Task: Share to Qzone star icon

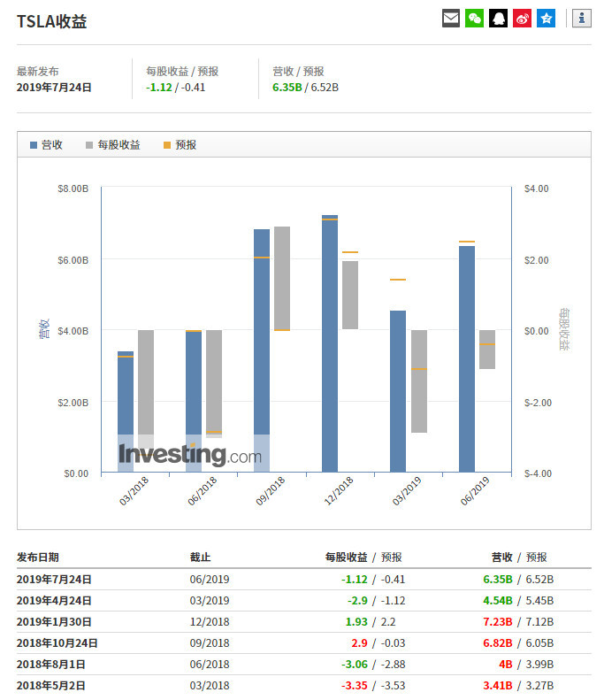Action: [547, 18]
